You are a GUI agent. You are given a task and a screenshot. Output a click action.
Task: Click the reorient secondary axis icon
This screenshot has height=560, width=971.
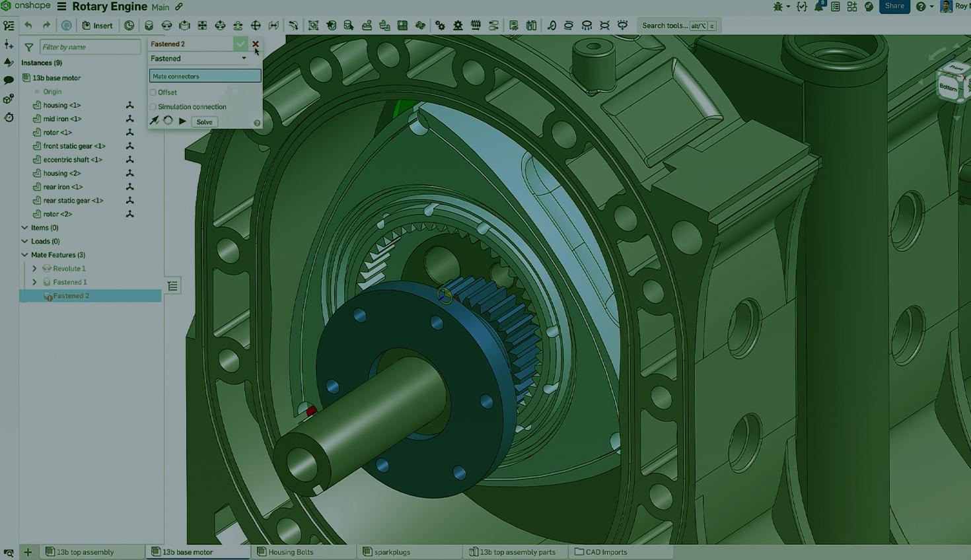(168, 122)
